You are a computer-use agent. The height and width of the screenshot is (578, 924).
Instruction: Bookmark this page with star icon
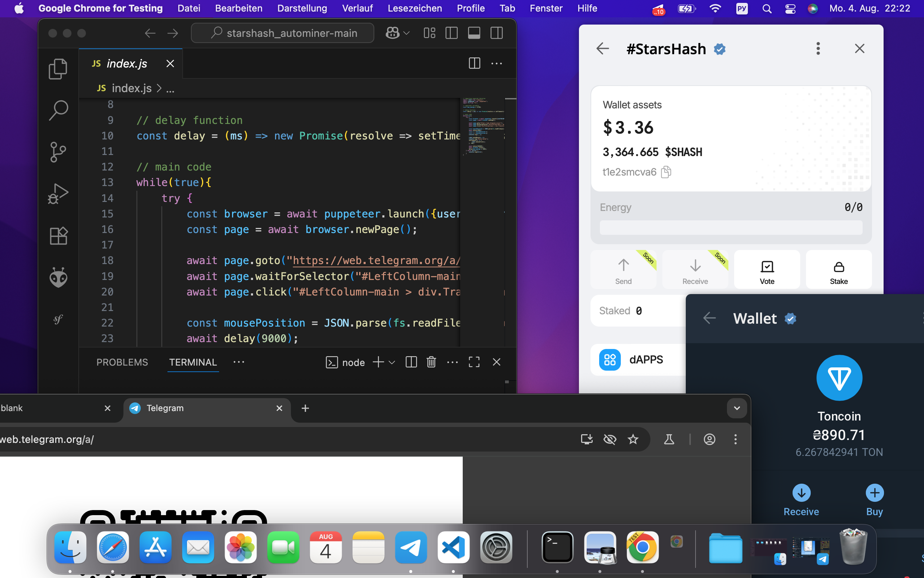coord(633,439)
